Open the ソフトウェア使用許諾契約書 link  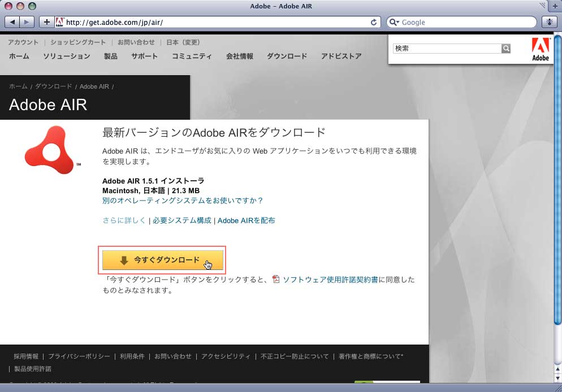click(x=330, y=279)
